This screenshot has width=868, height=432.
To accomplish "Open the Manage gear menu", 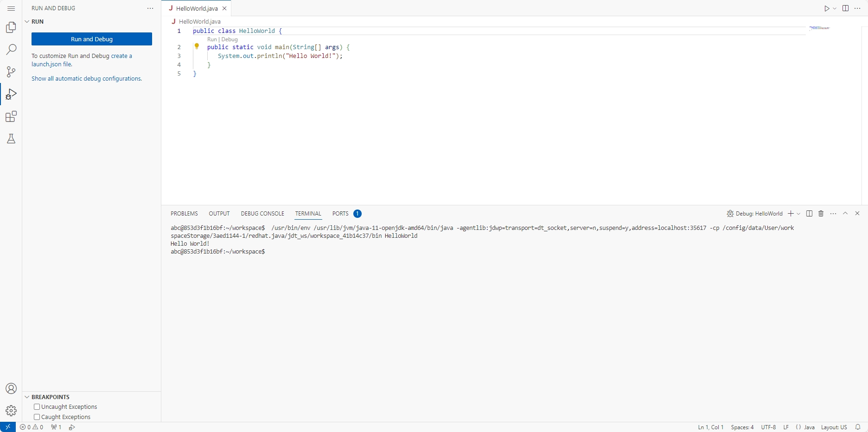I will point(11,411).
